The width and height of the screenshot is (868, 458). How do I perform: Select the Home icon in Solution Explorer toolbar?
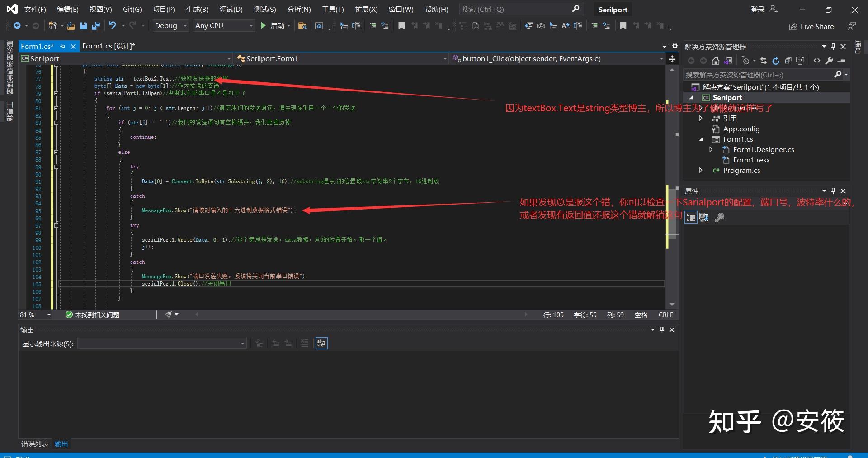point(716,60)
